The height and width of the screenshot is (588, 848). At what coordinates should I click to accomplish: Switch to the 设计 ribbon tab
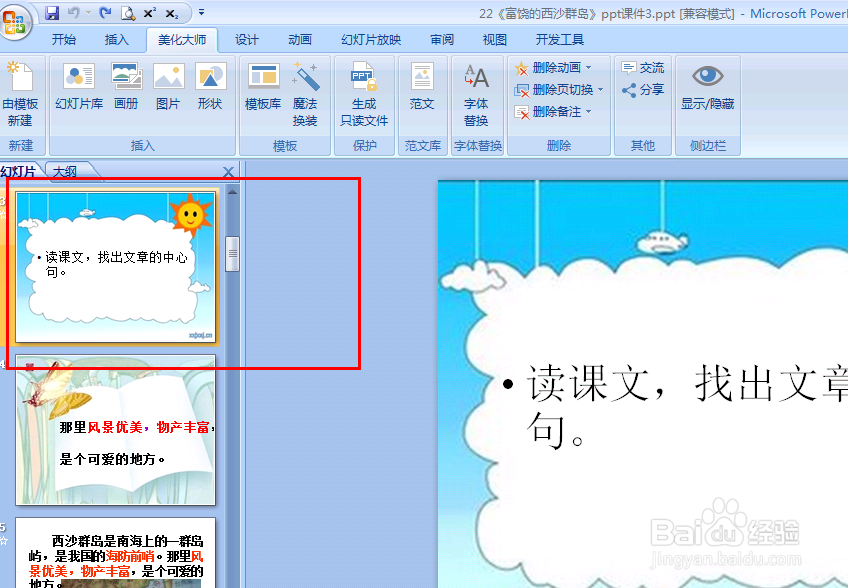click(246, 38)
